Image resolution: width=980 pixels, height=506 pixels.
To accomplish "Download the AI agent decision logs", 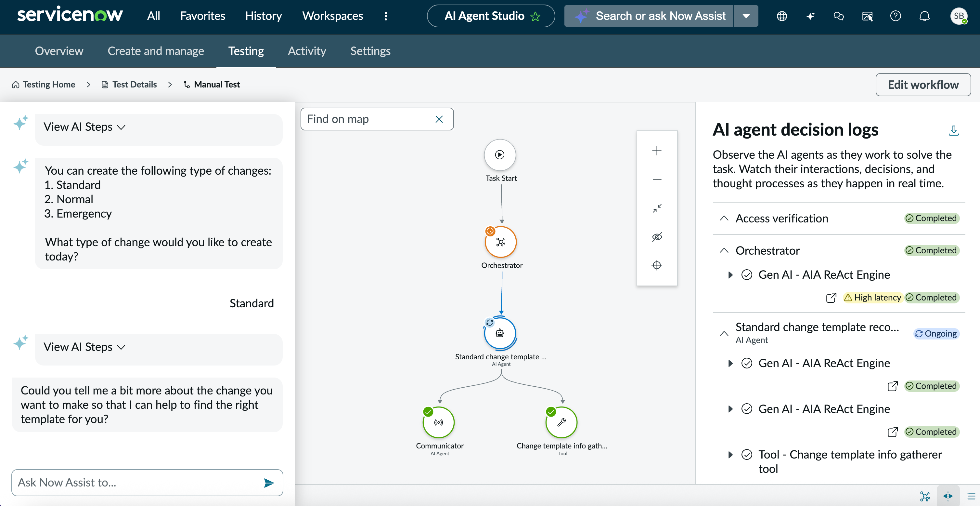I will coord(953,131).
